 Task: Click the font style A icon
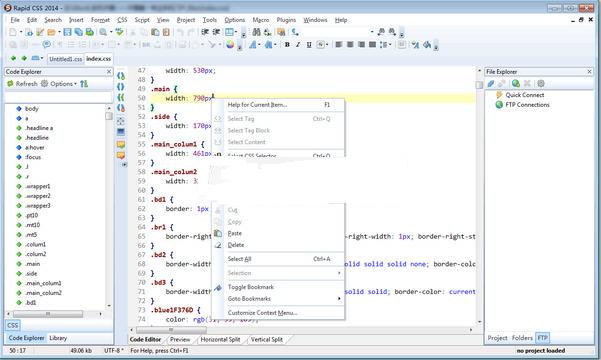click(252, 45)
